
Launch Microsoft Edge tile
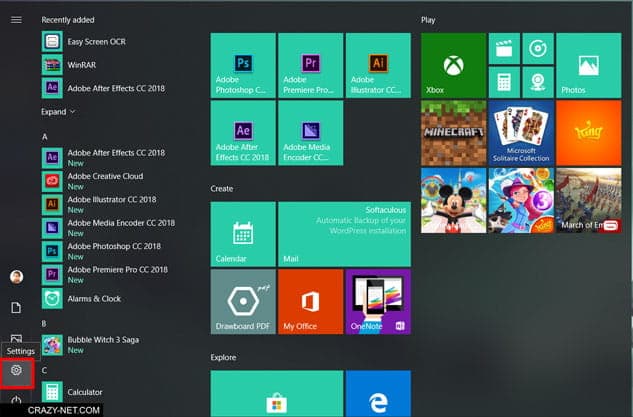[x=378, y=394]
